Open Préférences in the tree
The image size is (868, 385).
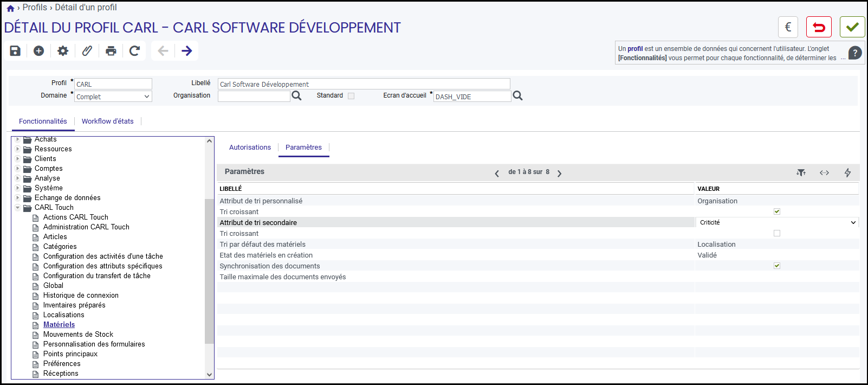[x=62, y=364]
